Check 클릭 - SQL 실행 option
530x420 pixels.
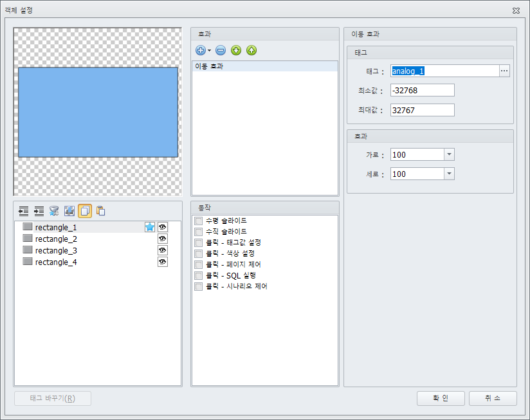tap(198, 275)
